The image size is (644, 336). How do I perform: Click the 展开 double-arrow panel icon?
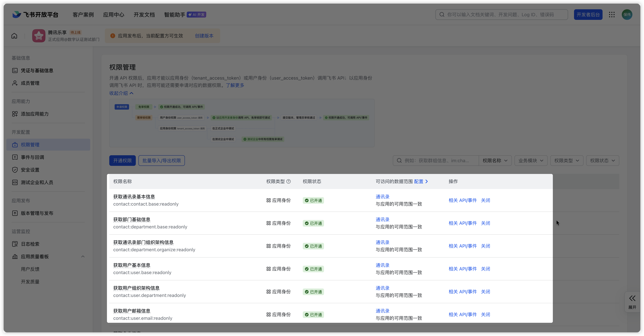(x=632, y=298)
